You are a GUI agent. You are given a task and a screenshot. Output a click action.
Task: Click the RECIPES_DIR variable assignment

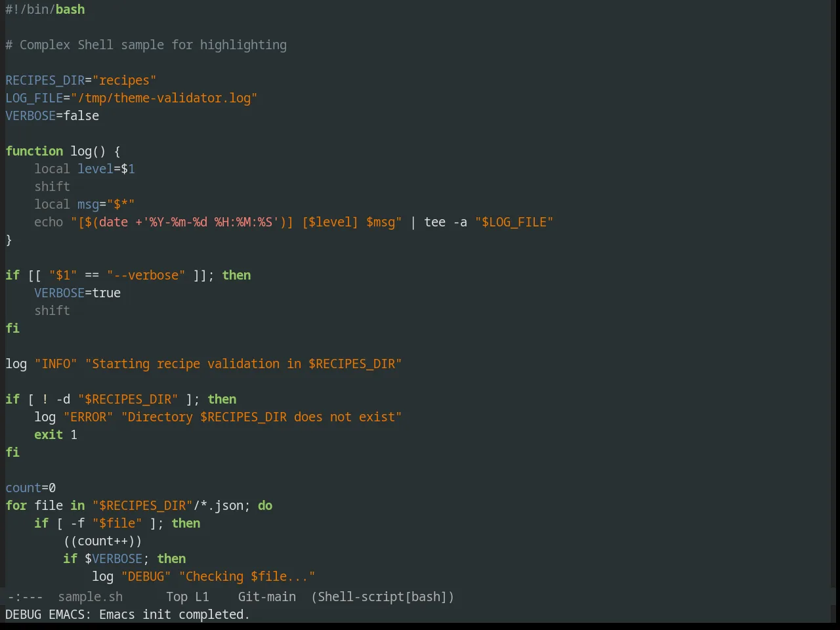pos(81,81)
